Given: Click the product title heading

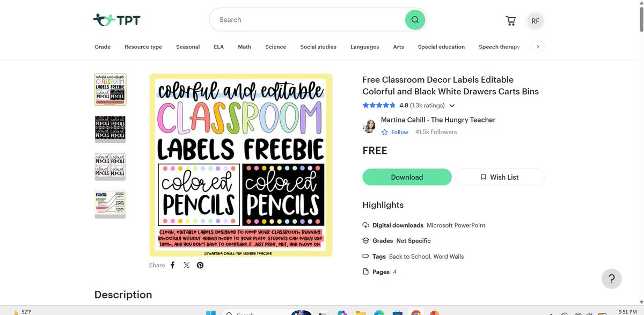Looking at the screenshot, I should [x=451, y=85].
